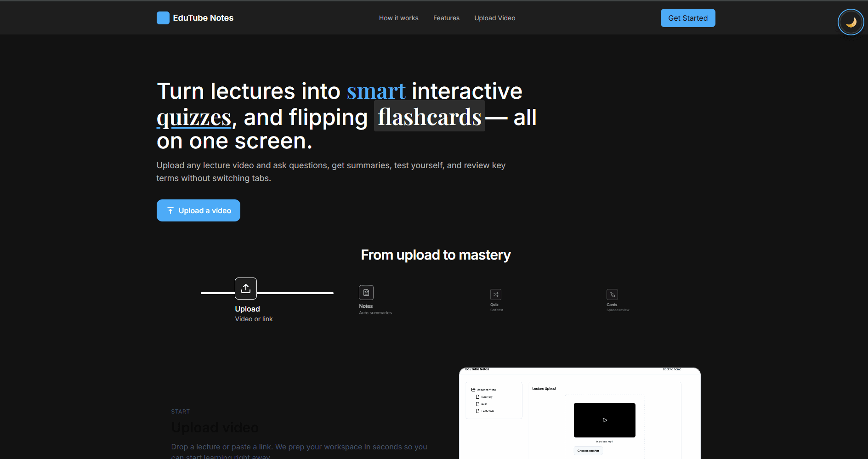The width and height of the screenshot is (868, 459).
Task: Click the Get Started button
Action: (687, 18)
